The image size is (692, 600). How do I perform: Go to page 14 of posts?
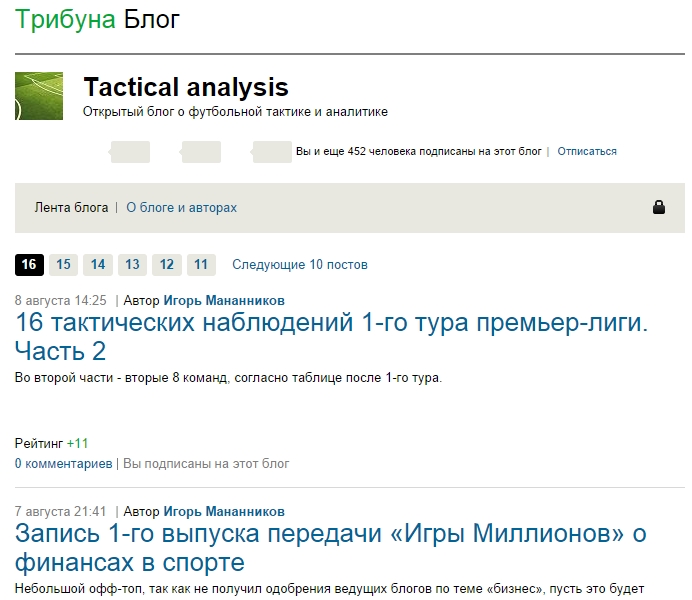(x=98, y=265)
